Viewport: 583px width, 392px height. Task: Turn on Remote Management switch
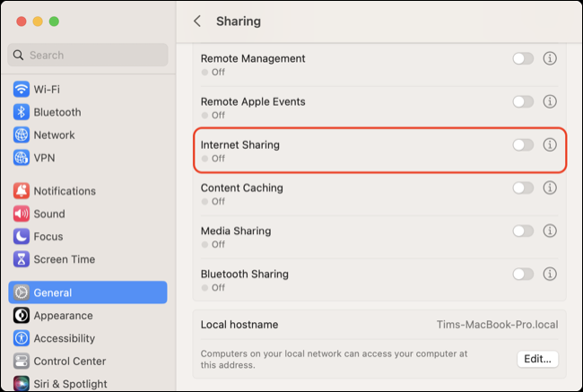click(x=522, y=58)
